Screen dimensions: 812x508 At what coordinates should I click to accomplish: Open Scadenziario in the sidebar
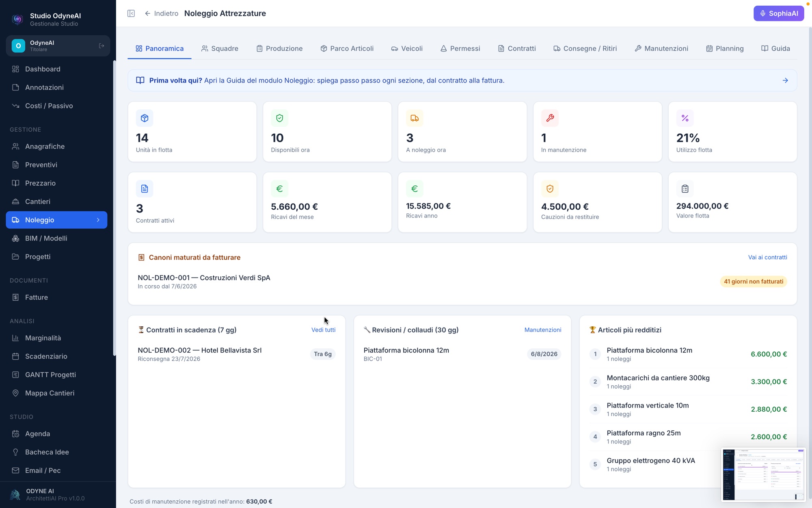click(56, 356)
